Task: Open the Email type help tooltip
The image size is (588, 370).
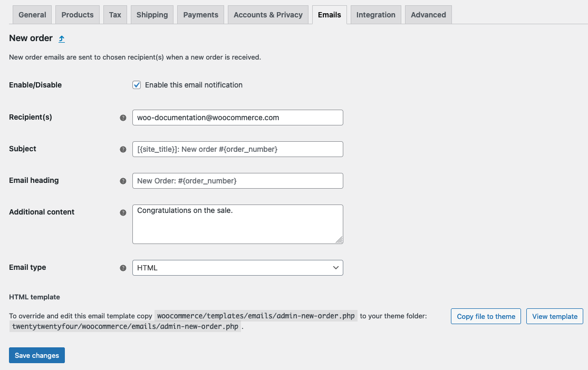Action: (123, 268)
